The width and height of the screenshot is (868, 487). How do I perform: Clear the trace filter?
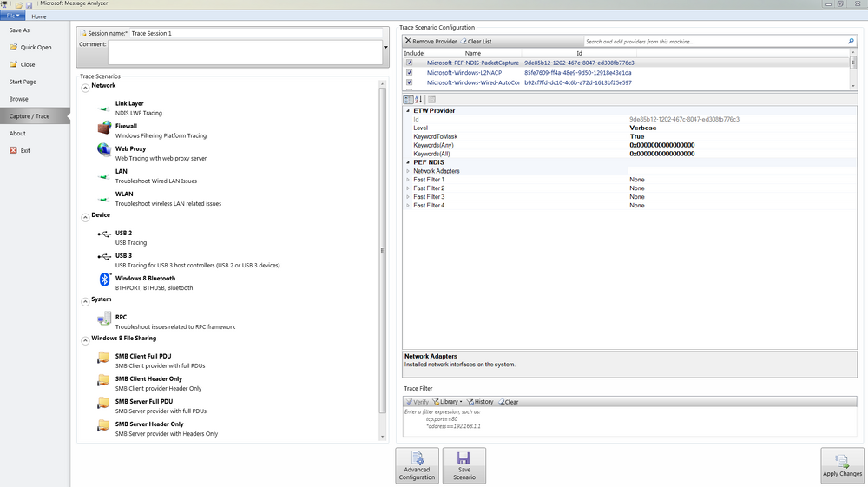point(508,402)
